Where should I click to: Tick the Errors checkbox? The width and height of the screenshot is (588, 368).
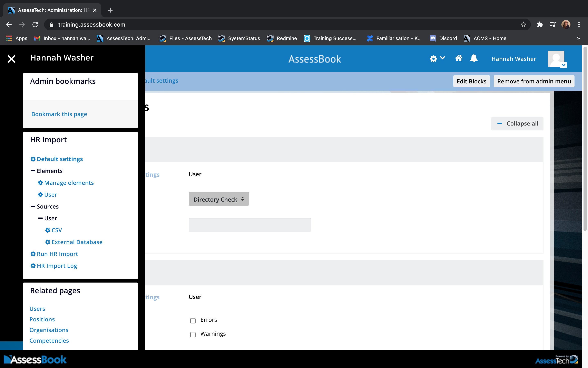[x=193, y=321]
